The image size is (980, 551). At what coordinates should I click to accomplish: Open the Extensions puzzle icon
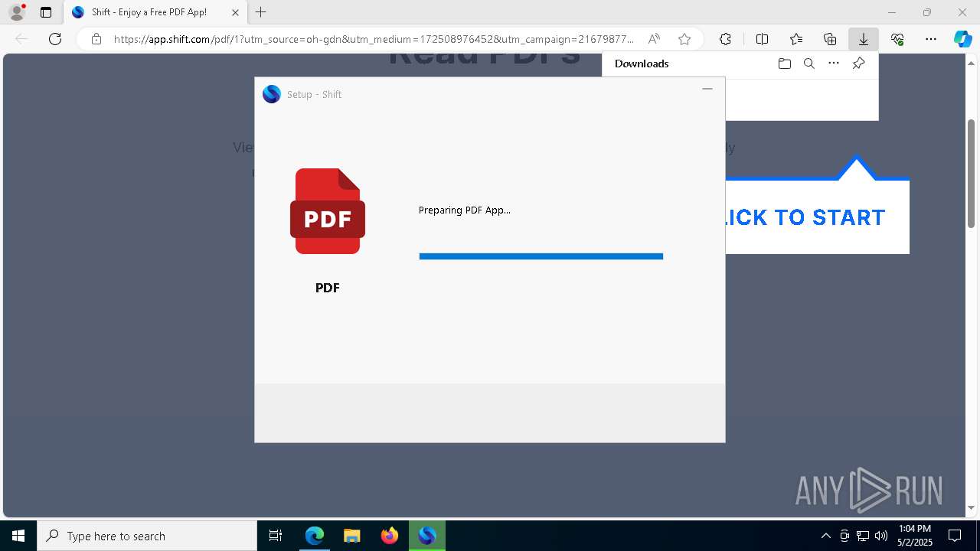tap(725, 39)
